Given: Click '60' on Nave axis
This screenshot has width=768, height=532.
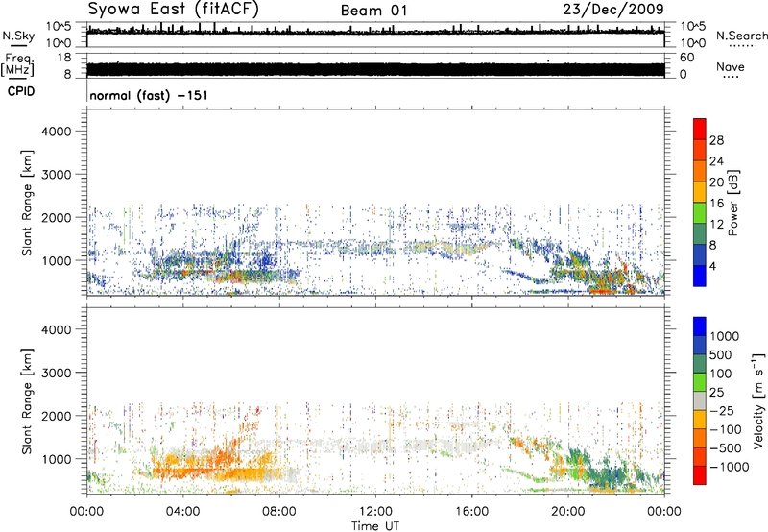Looking at the screenshot, I should pyautogui.click(x=686, y=58).
